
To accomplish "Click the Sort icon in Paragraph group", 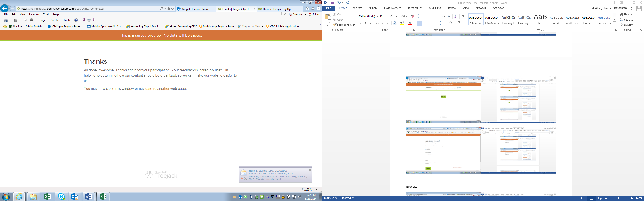I will point(456,16).
